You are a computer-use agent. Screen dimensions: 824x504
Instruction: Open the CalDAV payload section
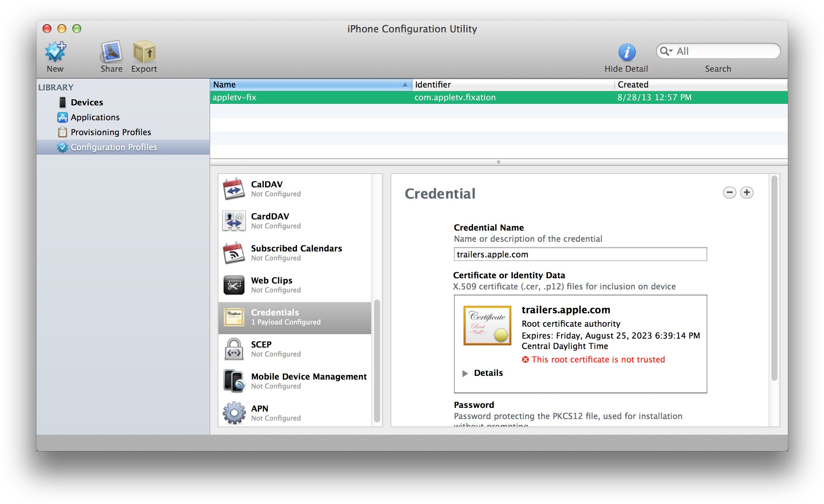pyautogui.click(x=295, y=189)
